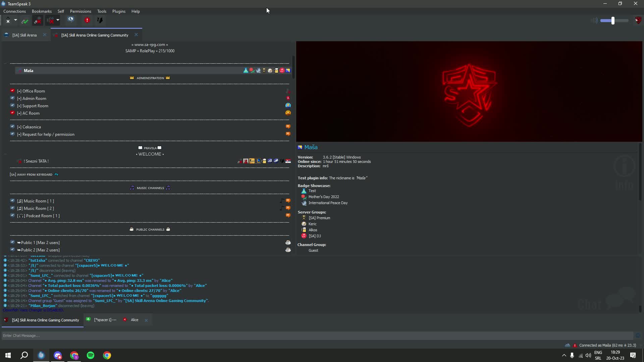The image size is (644, 362).
Task: Expand hidden system tray icons chevron
Action: pos(564,355)
